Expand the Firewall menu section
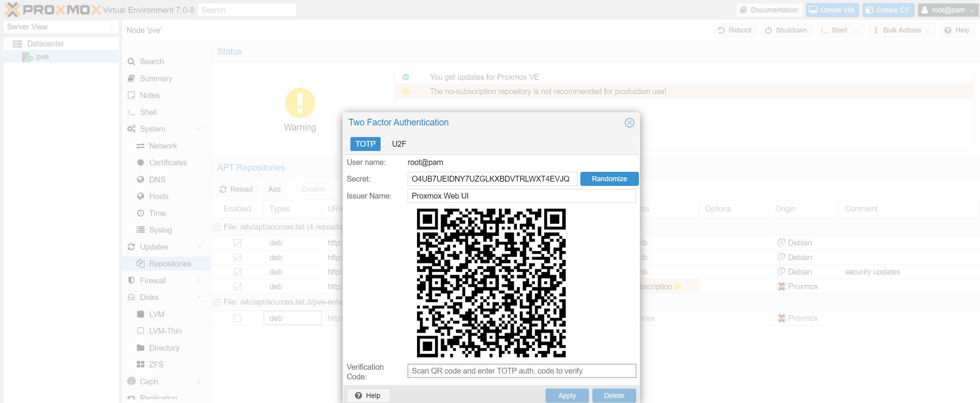 pyautogui.click(x=199, y=281)
